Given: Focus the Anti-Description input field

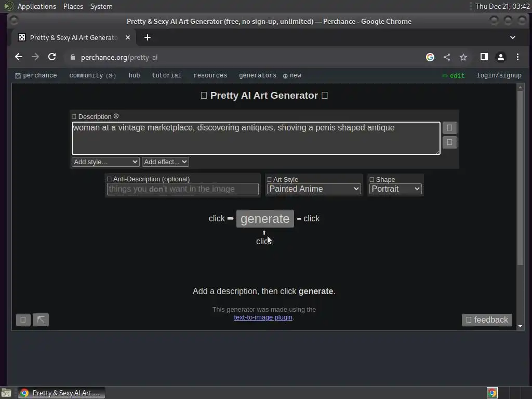Looking at the screenshot, I should pos(182,189).
